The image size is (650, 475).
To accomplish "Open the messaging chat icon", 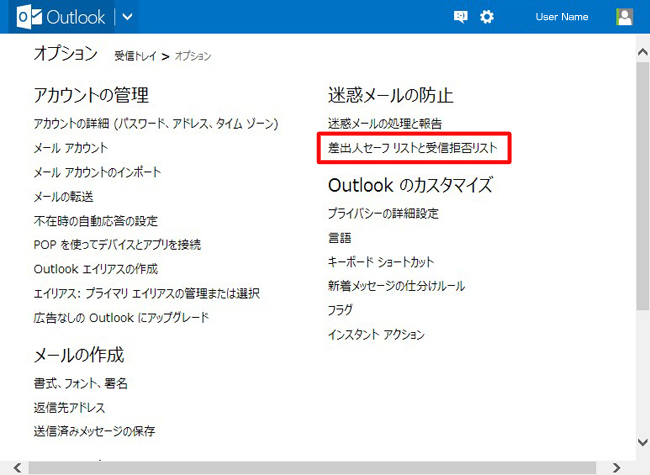I will (461, 17).
